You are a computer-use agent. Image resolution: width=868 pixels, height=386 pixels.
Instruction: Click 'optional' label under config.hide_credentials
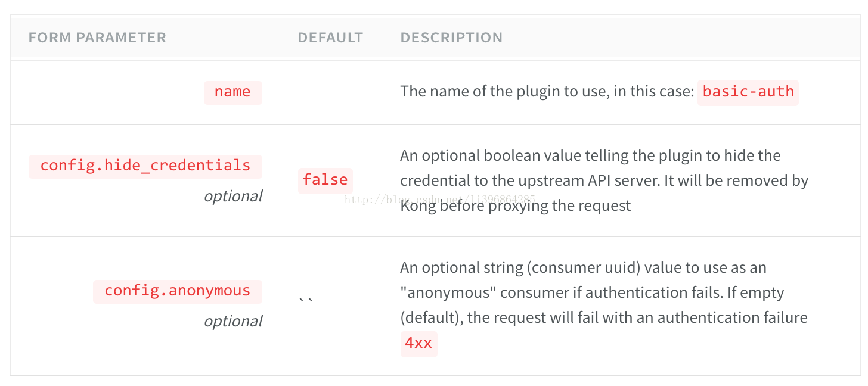point(233,196)
